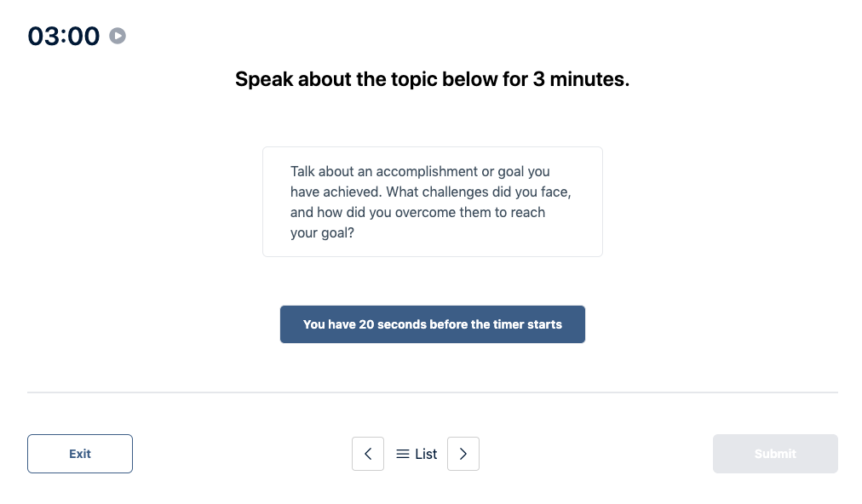Select the List tab in bottom navigation
The width and height of the screenshot is (862, 504).
click(x=416, y=453)
